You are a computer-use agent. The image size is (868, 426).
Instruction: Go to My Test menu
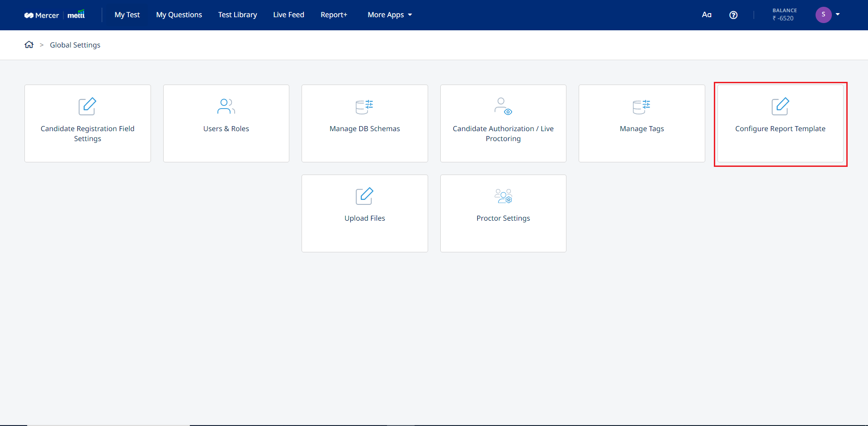[x=127, y=15]
